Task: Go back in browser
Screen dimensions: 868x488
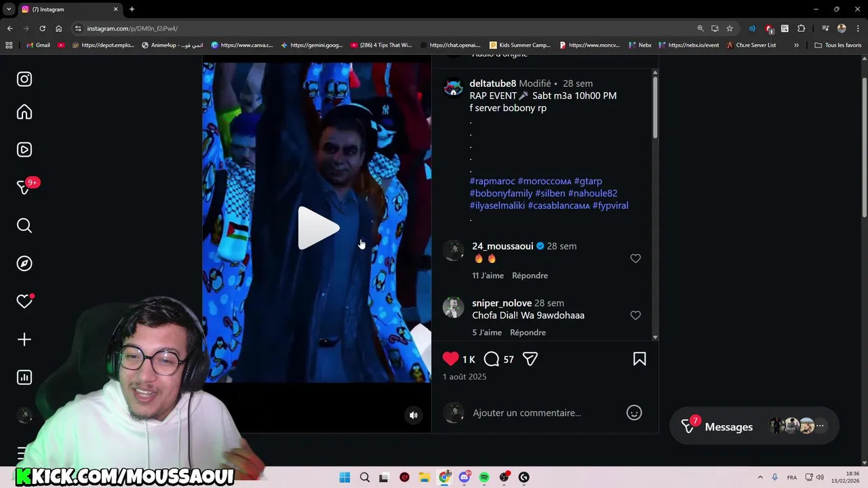Action: point(9,28)
